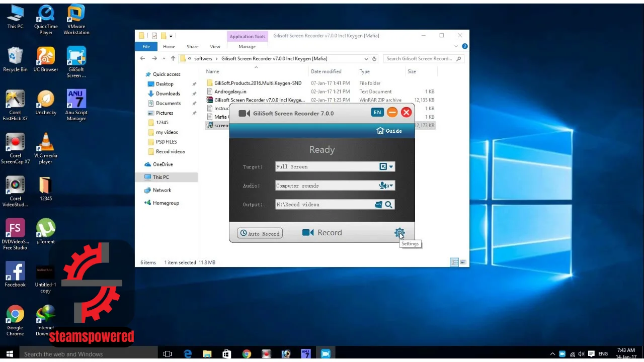Screen dimensions: 644x362
Task: Select the PSD FILES folder in sidebar
Action: tap(166, 142)
